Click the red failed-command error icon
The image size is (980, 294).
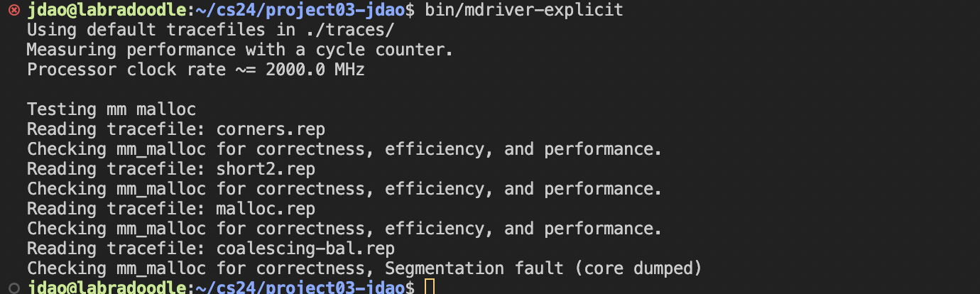click(13, 11)
